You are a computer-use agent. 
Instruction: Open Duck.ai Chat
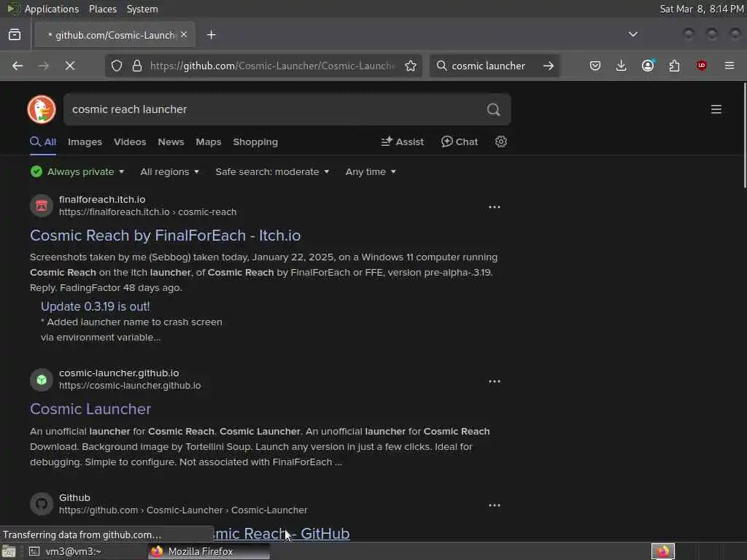pyautogui.click(x=460, y=141)
